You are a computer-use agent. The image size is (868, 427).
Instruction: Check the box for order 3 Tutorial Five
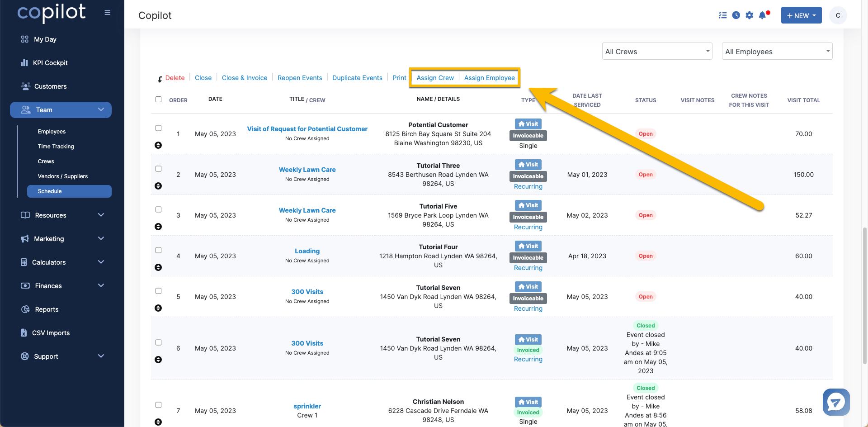tap(158, 209)
